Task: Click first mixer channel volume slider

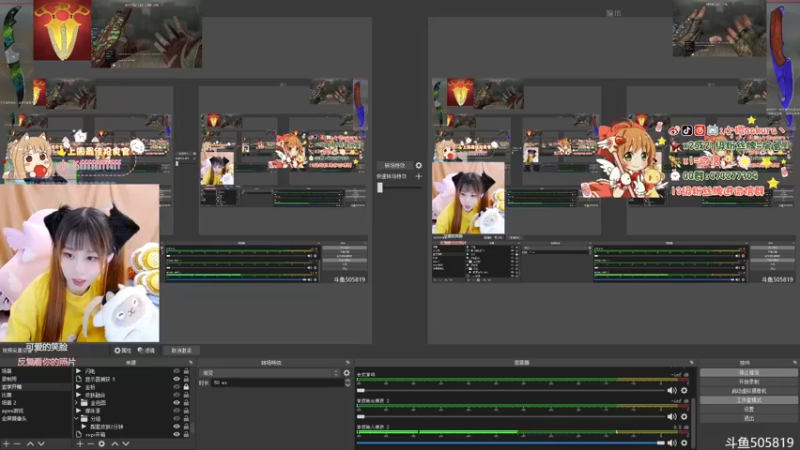Action: pyautogui.click(x=510, y=390)
